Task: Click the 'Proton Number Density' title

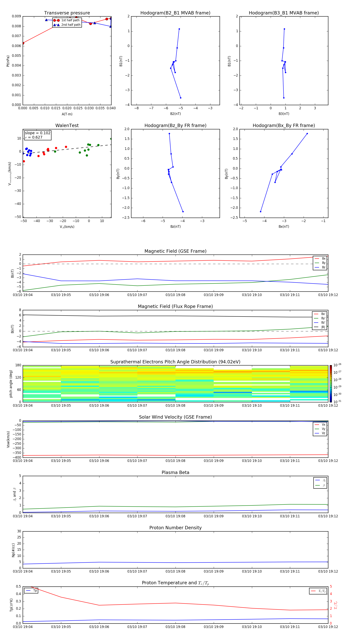Action: 175,528
